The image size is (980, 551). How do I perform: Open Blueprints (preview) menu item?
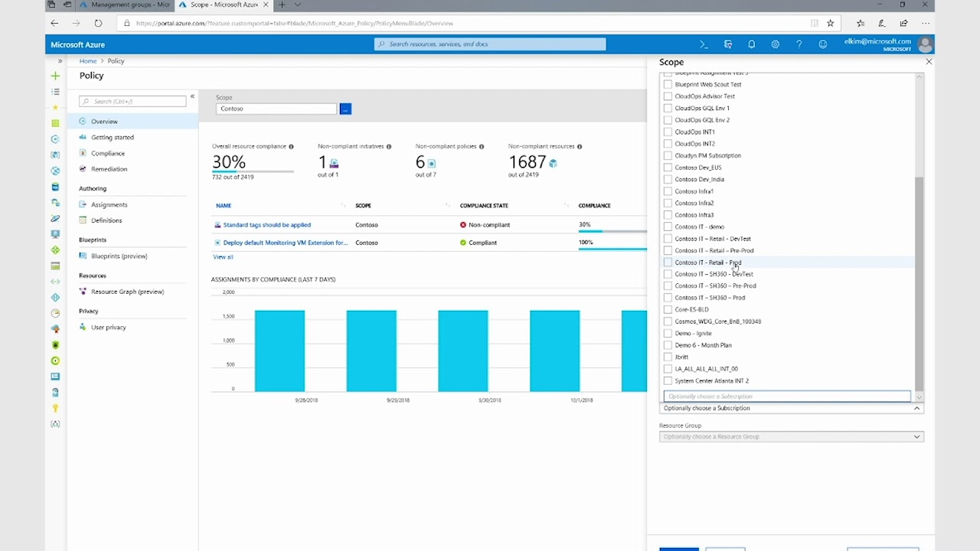tap(119, 256)
